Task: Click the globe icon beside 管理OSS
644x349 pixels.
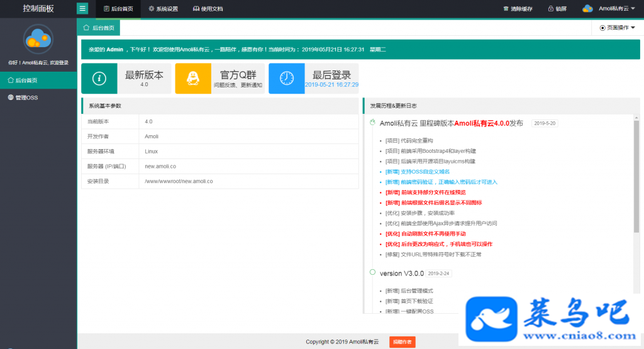Action: pos(11,97)
